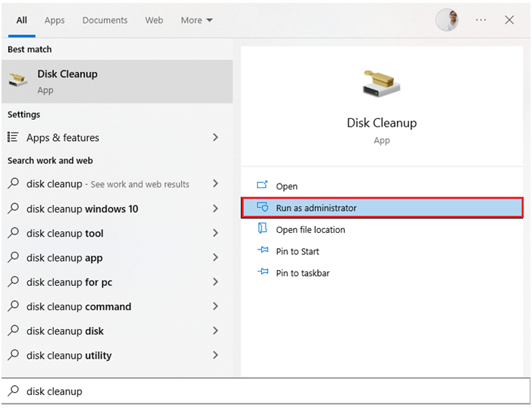Image resolution: width=532 pixels, height=408 pixels.
Task: Click the large Disk Cleanup icon in preview pane
Action: click(x=382, y=83)
